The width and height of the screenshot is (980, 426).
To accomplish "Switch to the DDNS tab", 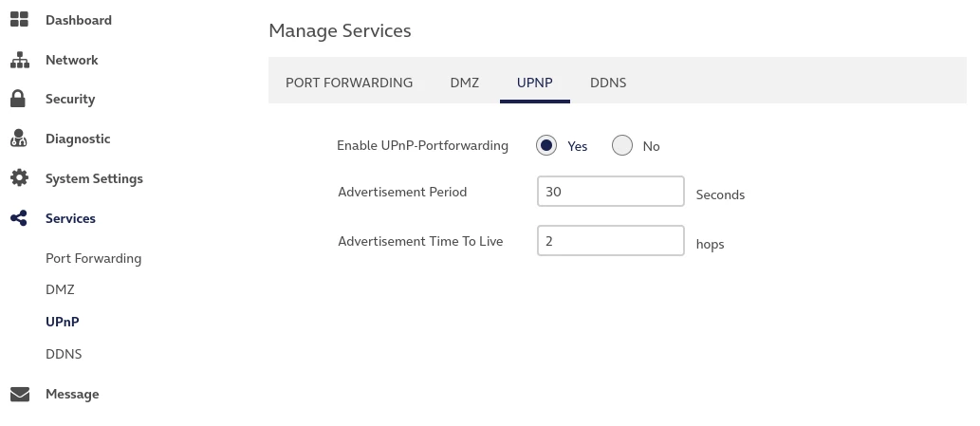I will click(608, 83).
